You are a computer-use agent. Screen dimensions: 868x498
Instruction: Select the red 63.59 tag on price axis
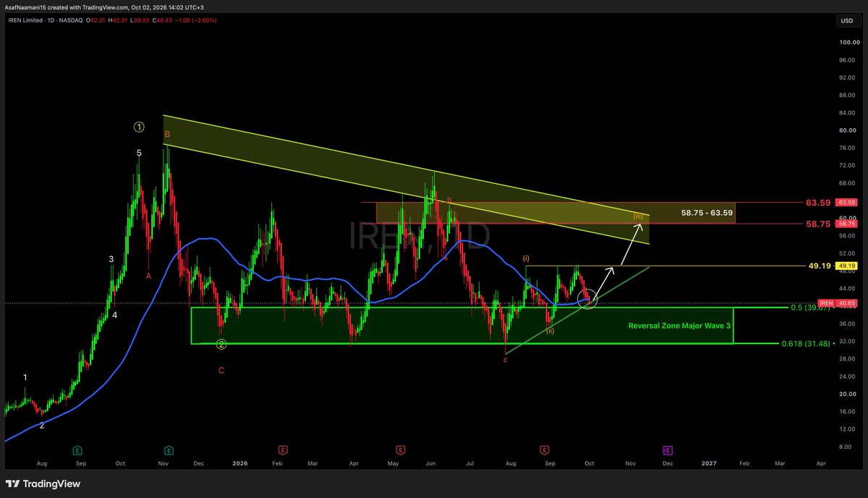point(846,203)
